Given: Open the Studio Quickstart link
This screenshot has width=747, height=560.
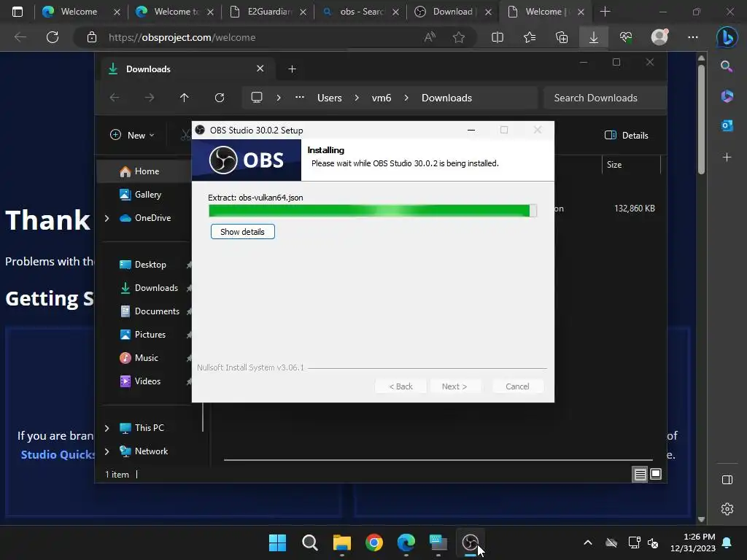Looking at the screenshot, I should [x=58, y=454].
